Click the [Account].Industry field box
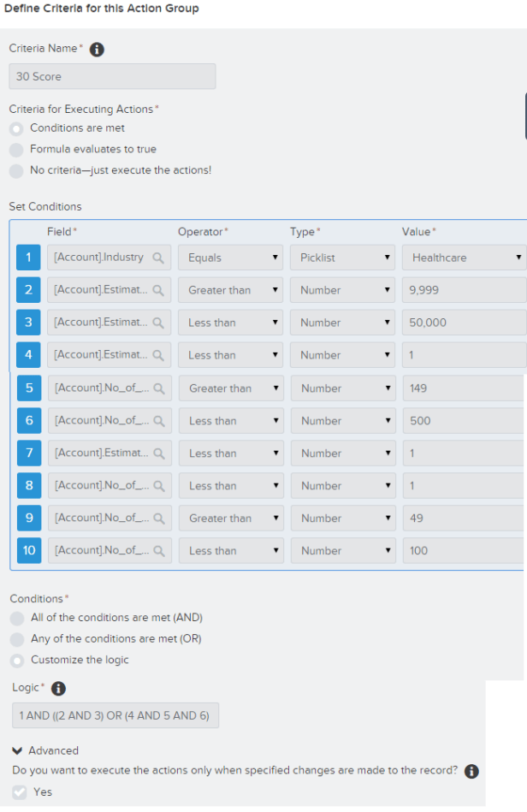527x812 pixels. click(x=110, y=258)
